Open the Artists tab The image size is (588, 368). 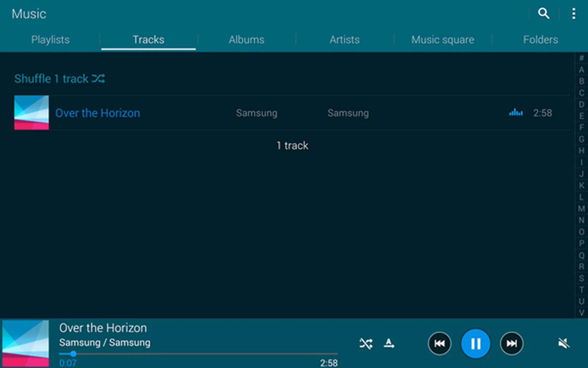344,40
